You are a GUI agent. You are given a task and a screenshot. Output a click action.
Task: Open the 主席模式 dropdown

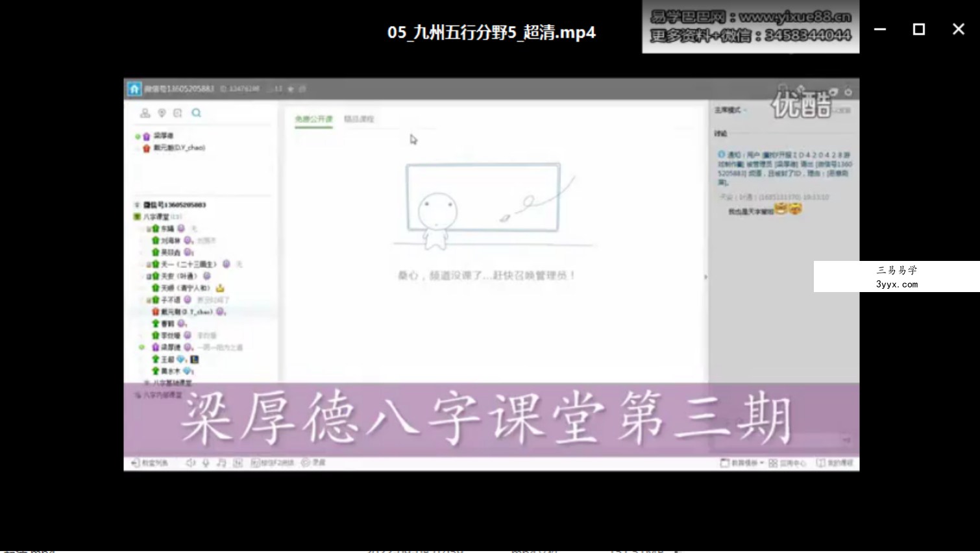click(730, 110)
